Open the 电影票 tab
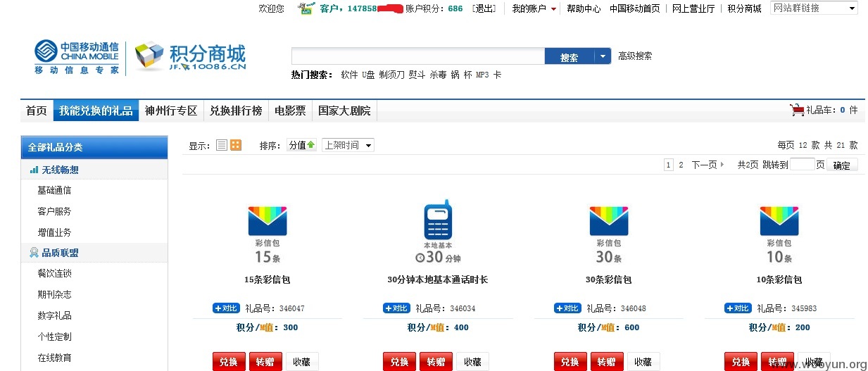868x371 pixels. click(x=290, y=111)
